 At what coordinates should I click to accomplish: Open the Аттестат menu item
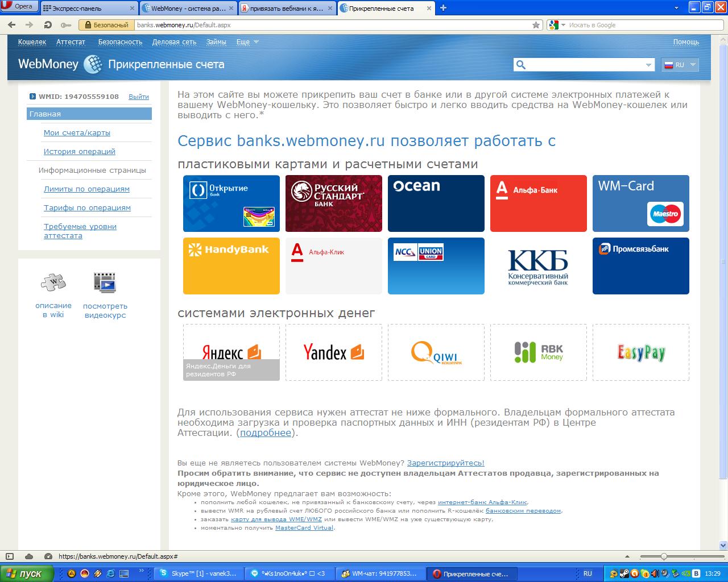pos(71,42)
